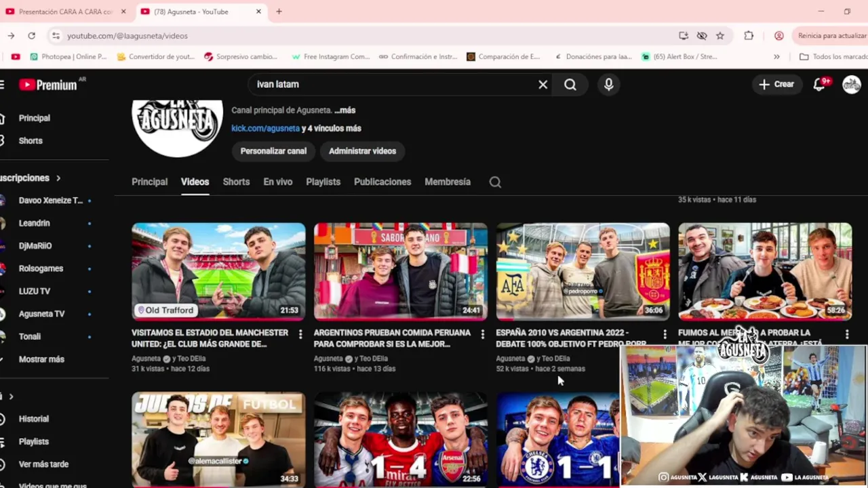Close the Presentación CARA A CARA tab
The width and height of the screenshot is (868, 488).
point(123,12)
